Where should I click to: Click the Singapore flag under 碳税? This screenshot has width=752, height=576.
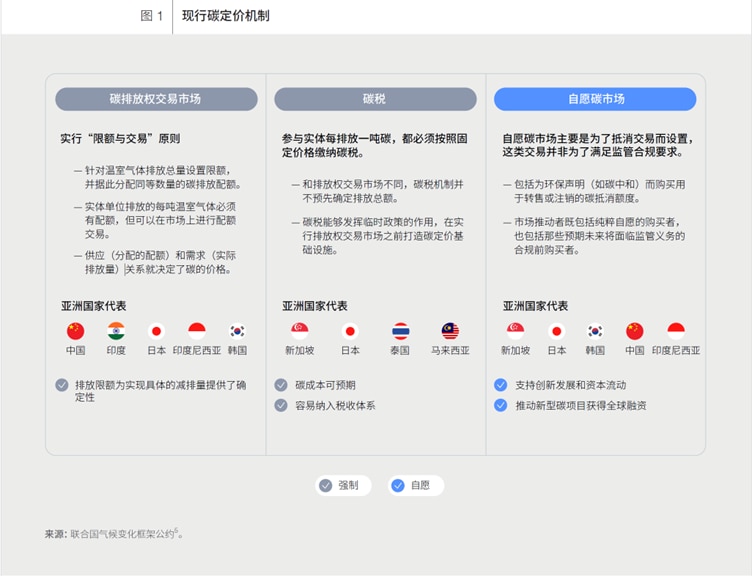tap(299, 331)
